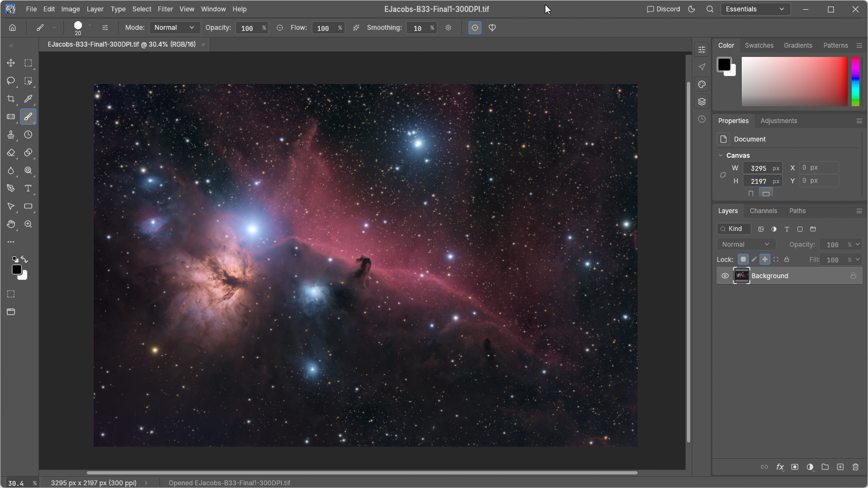Toggle lock transparent pixels

click(743, 259)
